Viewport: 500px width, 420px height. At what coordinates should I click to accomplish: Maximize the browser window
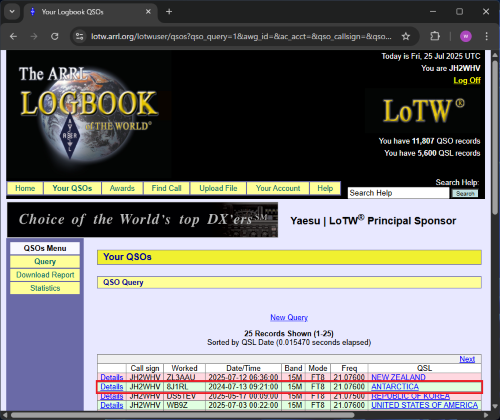460,12
